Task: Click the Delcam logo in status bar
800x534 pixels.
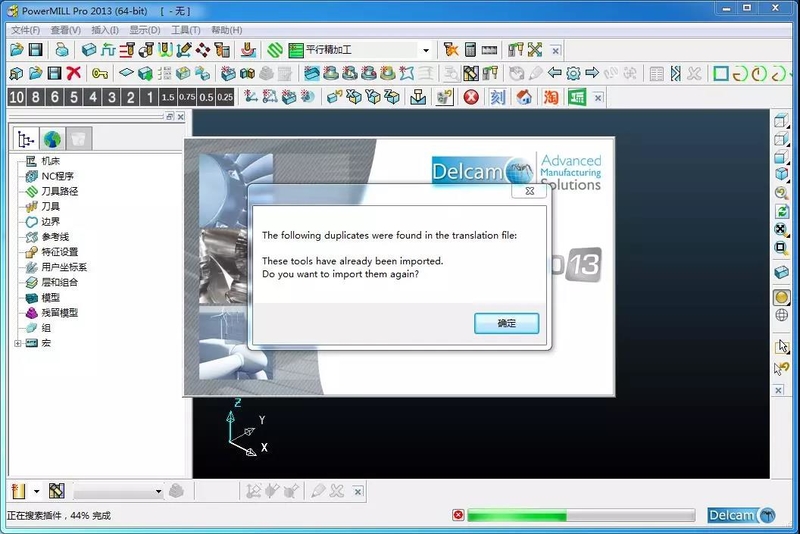Action: [x=741, y=515]
